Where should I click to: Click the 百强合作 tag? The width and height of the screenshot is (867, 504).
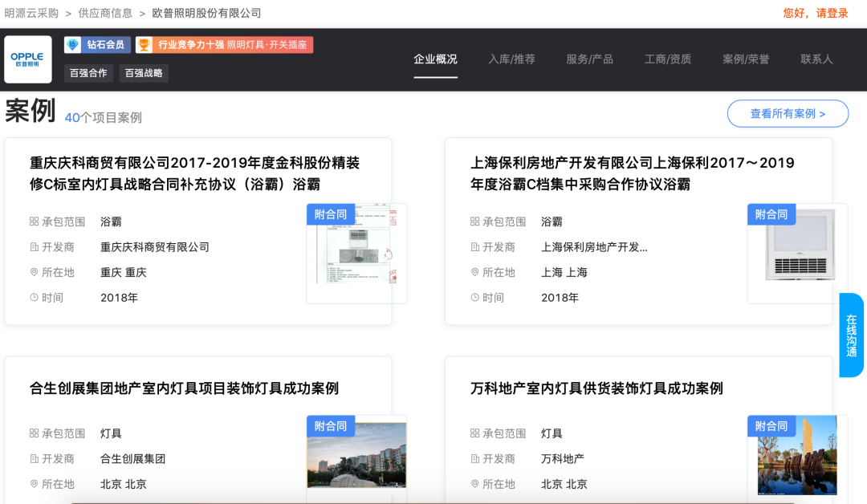click(x=88, y=73)
